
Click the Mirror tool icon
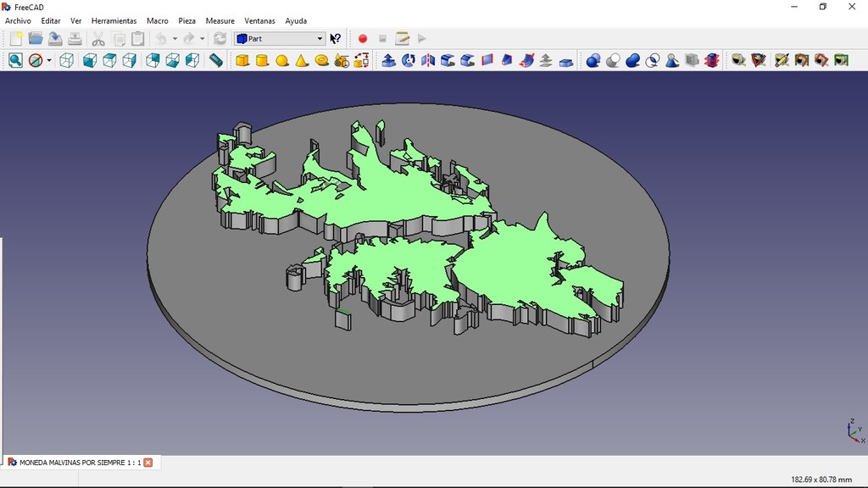click(x=428, y=60)
